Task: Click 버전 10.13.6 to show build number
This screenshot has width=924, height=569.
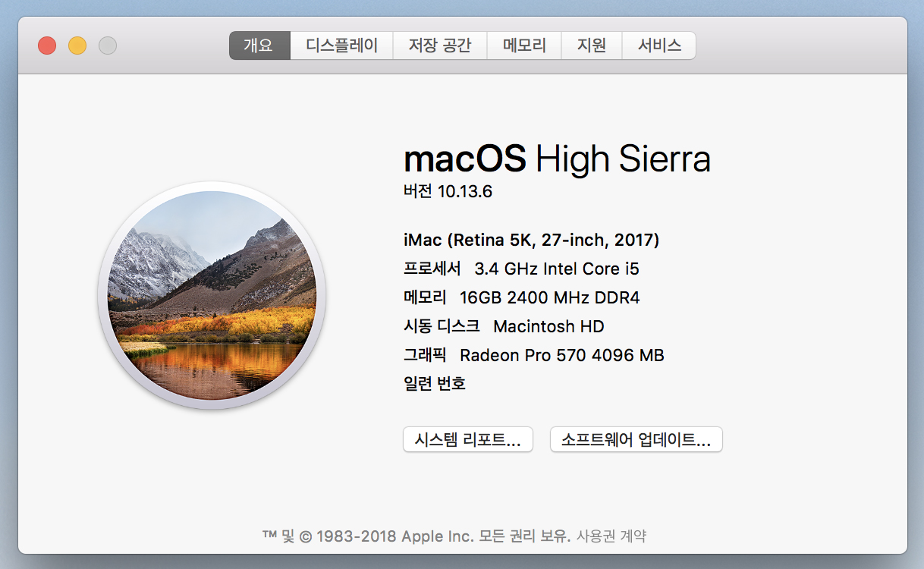Action: [x=448, y=192]
